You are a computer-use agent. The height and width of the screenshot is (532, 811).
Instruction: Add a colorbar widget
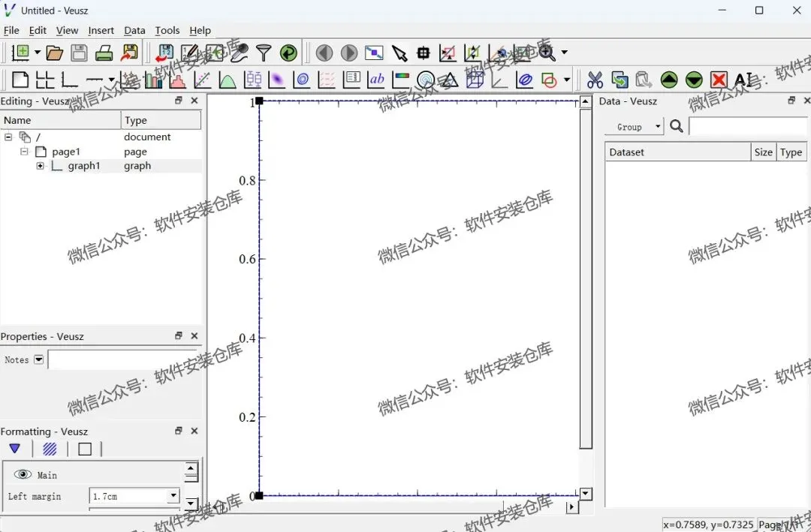(401, 80)
